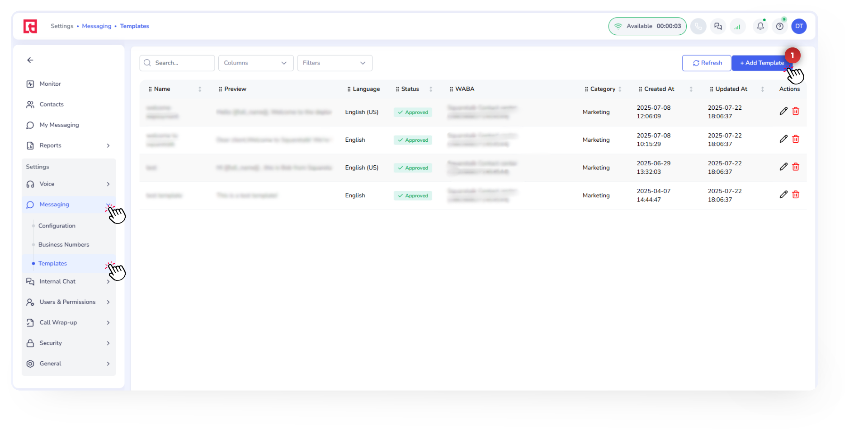Click the help question mark icon
The width and height of the screenshot is (868, 429).
(780, 26)
